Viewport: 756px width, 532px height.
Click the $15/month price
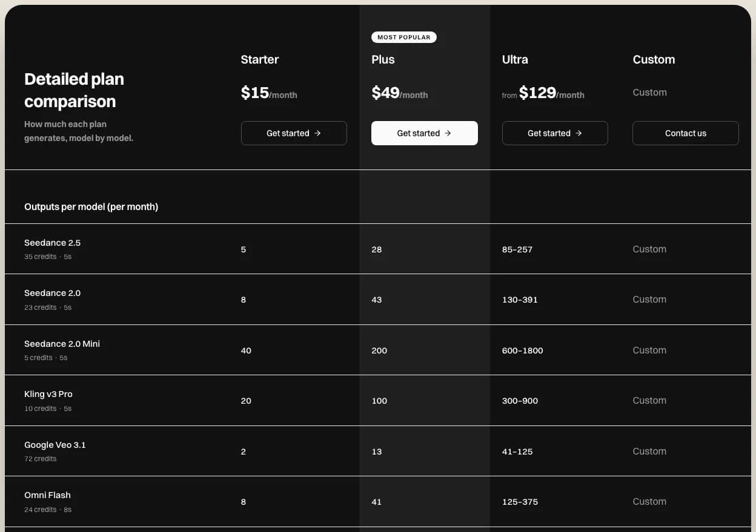tap(269, 93)
